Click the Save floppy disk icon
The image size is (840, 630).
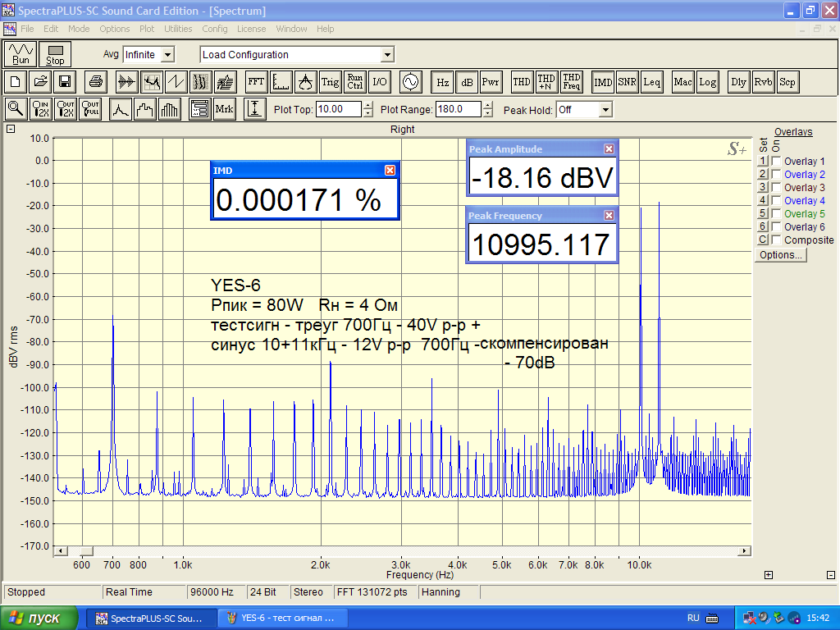coord(65,82)
